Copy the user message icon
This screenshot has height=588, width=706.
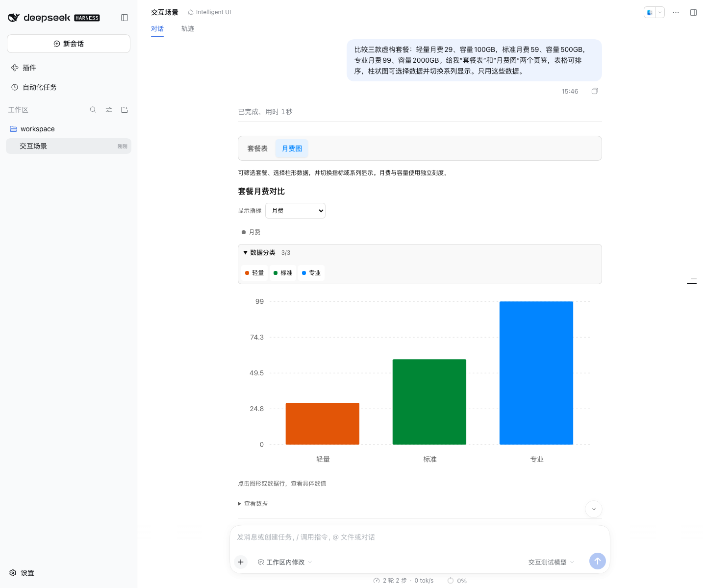[x=595, y=91]
